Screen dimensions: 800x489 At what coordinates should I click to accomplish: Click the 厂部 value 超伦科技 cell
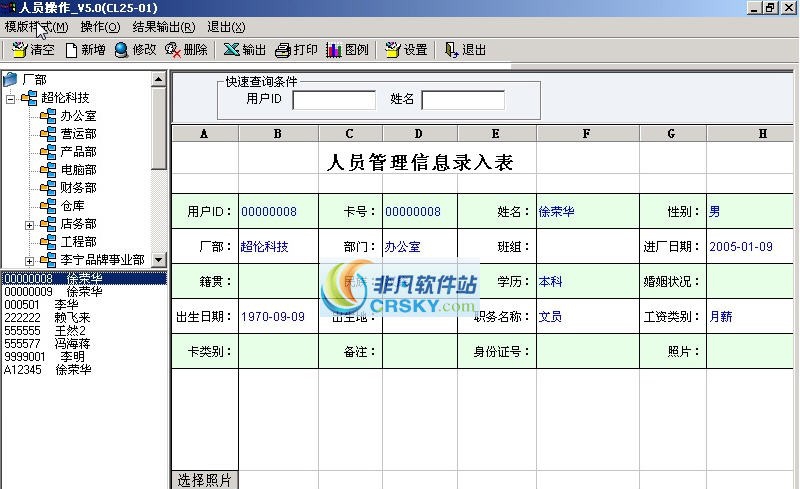click(278, 247)
